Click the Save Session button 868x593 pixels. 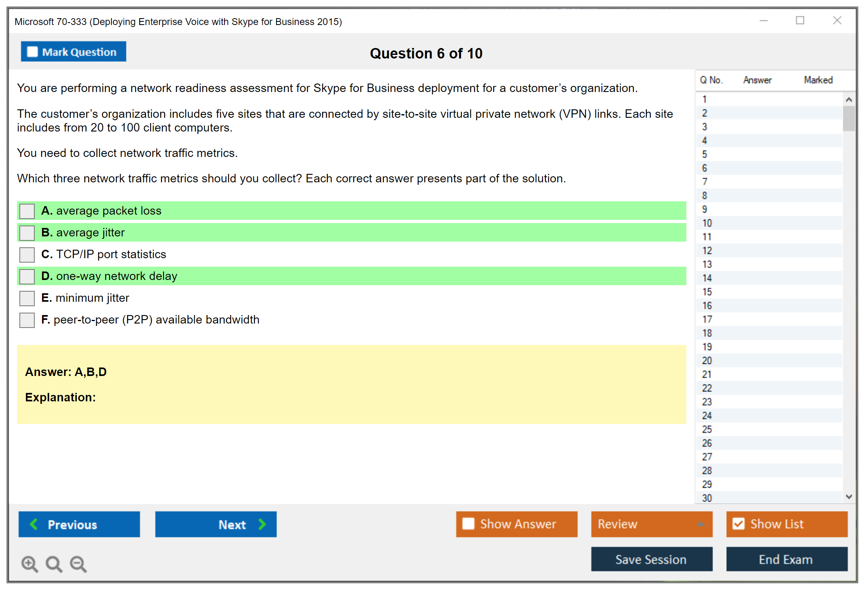pos(651,559)
